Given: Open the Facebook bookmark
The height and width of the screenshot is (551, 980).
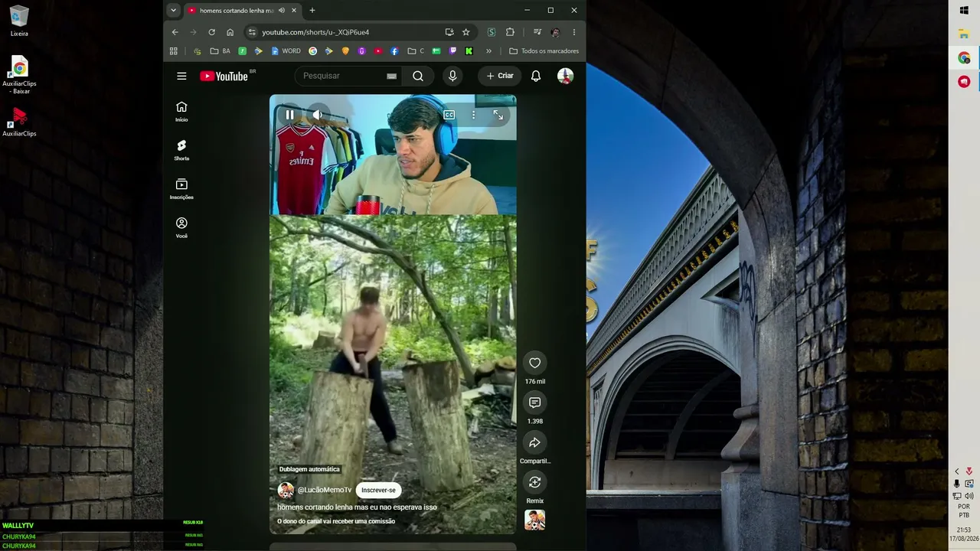Looking at the screenshot, I should [394, 51].
